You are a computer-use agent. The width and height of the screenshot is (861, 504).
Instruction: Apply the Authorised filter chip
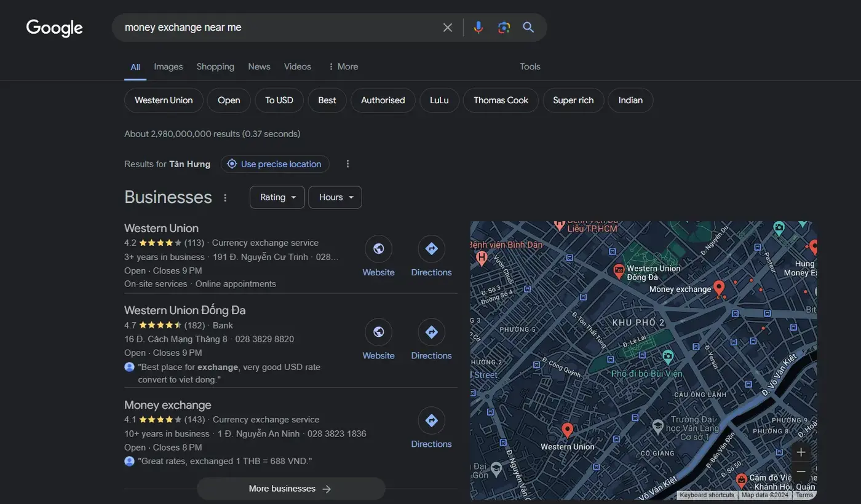tap(383, 100)
